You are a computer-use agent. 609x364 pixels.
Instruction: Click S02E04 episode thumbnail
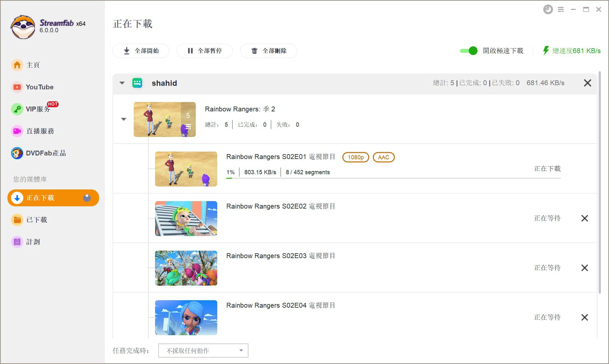pyautogui.click(x=186, y=318)
